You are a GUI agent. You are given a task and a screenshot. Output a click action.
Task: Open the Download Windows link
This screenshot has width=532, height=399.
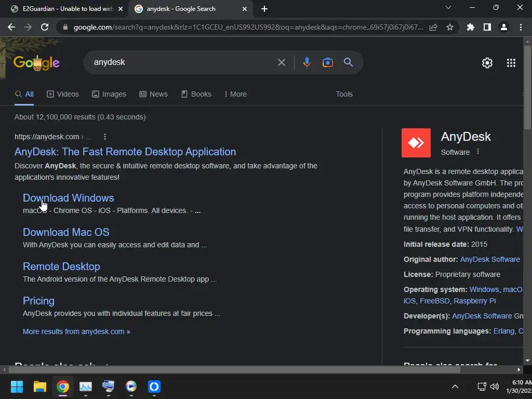[x=68, y=198]
